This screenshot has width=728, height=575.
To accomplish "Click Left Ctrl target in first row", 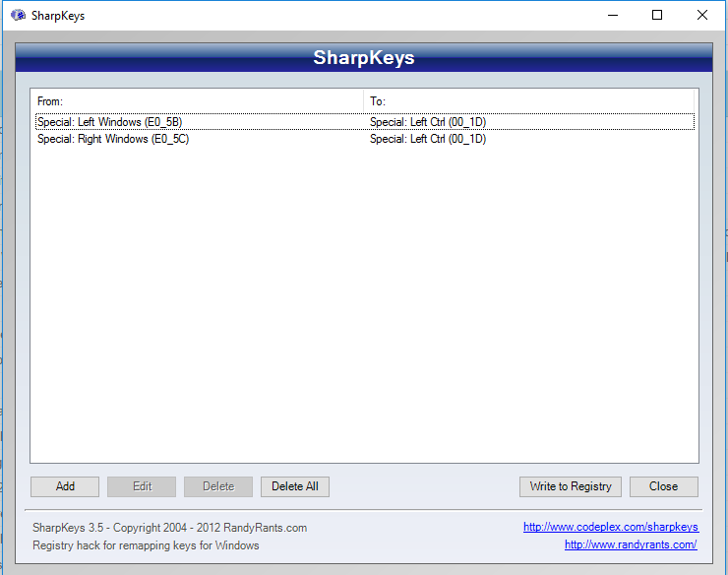I will [428, 122].
